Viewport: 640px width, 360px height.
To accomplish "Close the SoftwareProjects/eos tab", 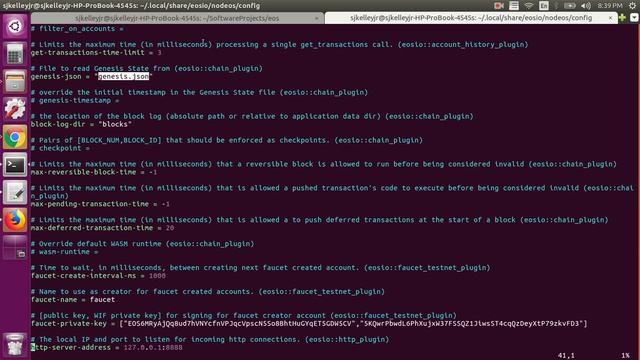I will click(x=316, y=18).
